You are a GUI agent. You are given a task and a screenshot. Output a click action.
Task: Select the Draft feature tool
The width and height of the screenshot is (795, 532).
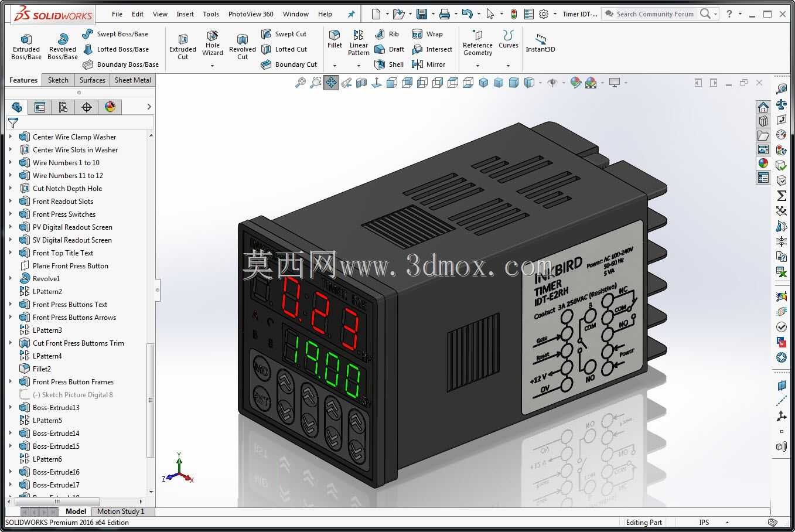pyautogui.click(x=389, y=49)
